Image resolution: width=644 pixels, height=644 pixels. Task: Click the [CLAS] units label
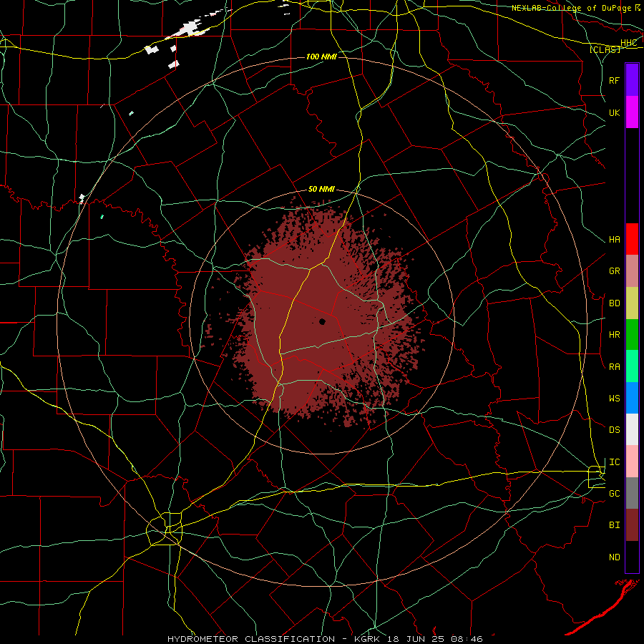pos(605,49)
